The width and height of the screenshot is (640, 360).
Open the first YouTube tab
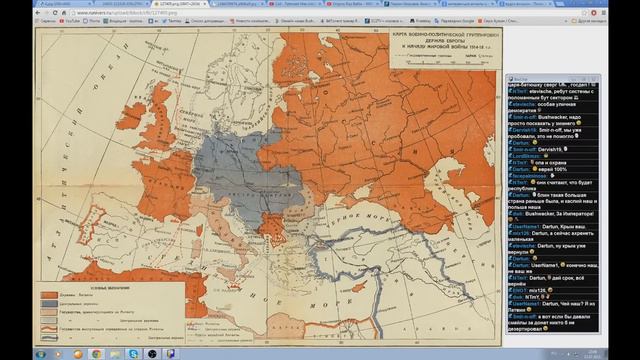pos(296,4)
